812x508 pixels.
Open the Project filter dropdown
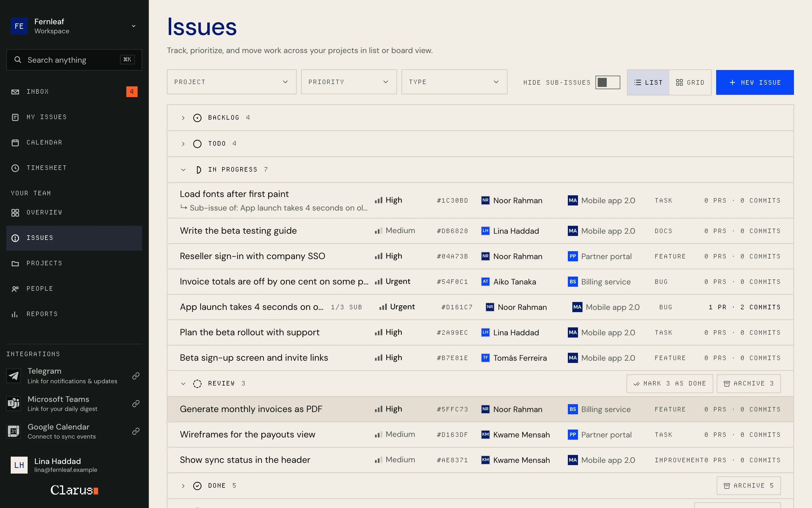pyautogui.click(x=231, y=82)
